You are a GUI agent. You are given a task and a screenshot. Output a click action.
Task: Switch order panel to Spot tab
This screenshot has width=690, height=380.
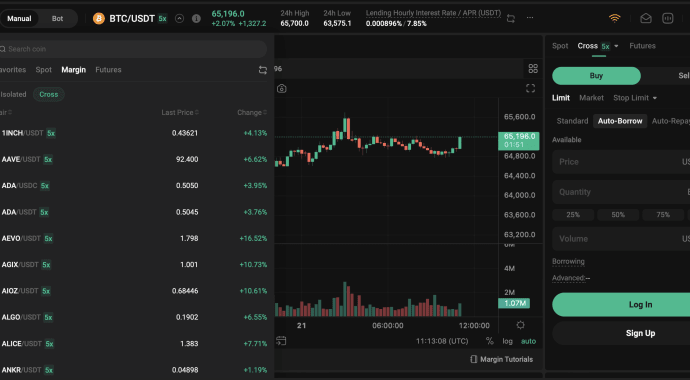pos(560,46)
